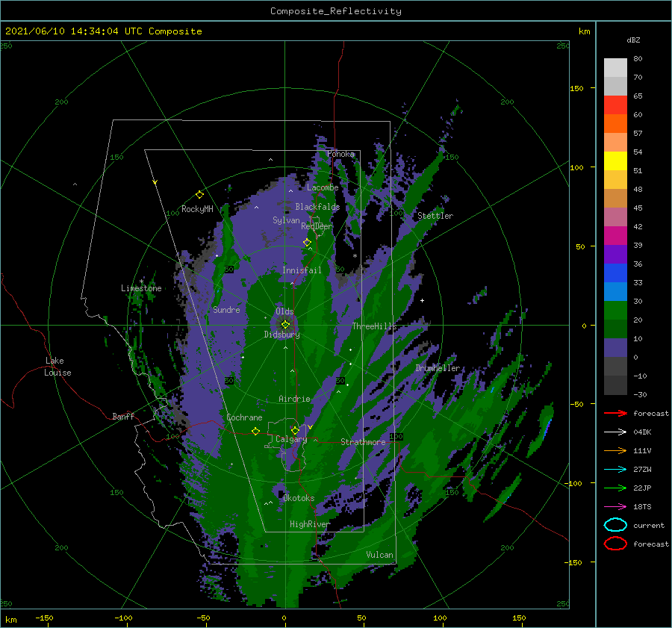Click the Didsbury town label
The image size is (672, 628).
click(282, 335)
